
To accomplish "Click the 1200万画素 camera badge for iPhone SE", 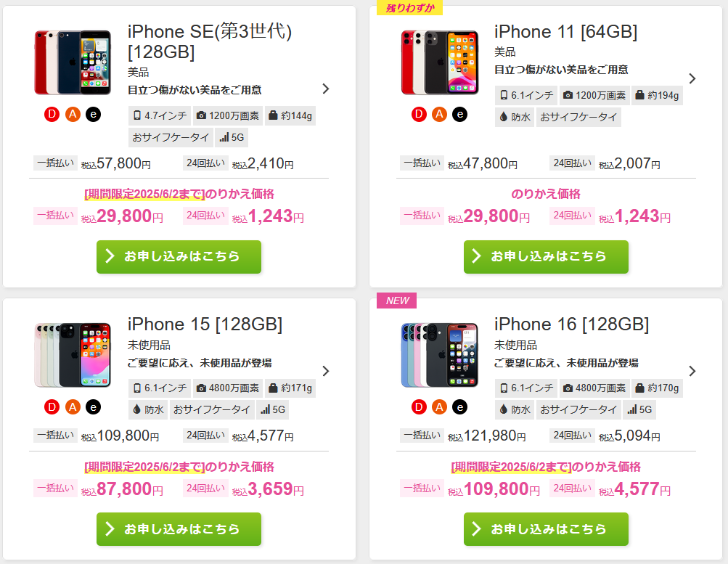I will pyautogui.click(x=227, y=115).
